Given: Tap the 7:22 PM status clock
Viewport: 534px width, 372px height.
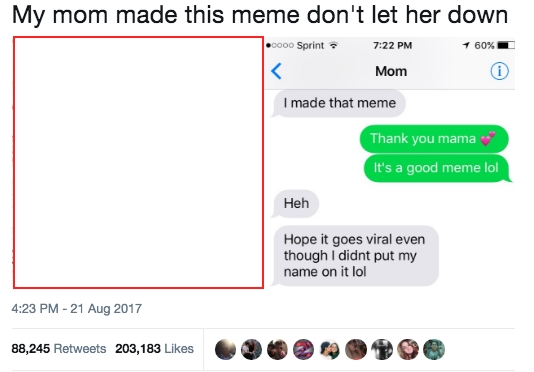Looking at the screenshot, I should [x=392, y=45].
